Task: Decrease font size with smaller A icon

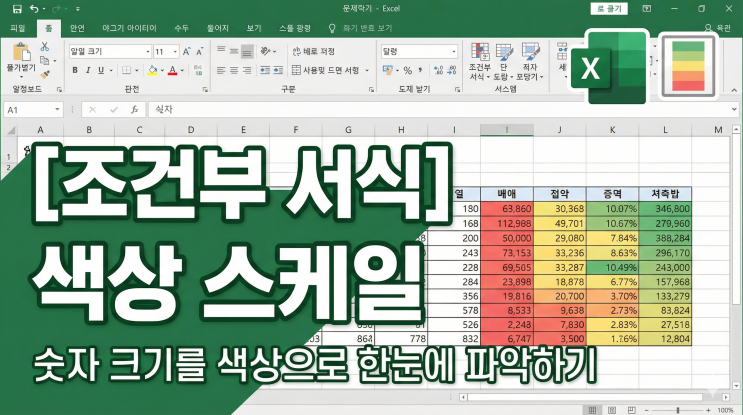Action: coord(199,51)
